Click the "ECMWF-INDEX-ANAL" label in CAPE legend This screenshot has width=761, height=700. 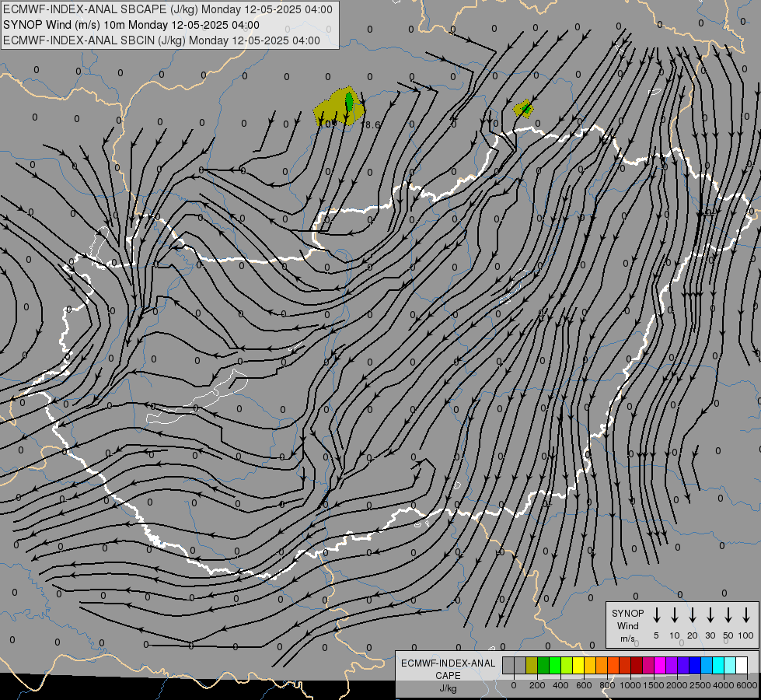[448, 663]
